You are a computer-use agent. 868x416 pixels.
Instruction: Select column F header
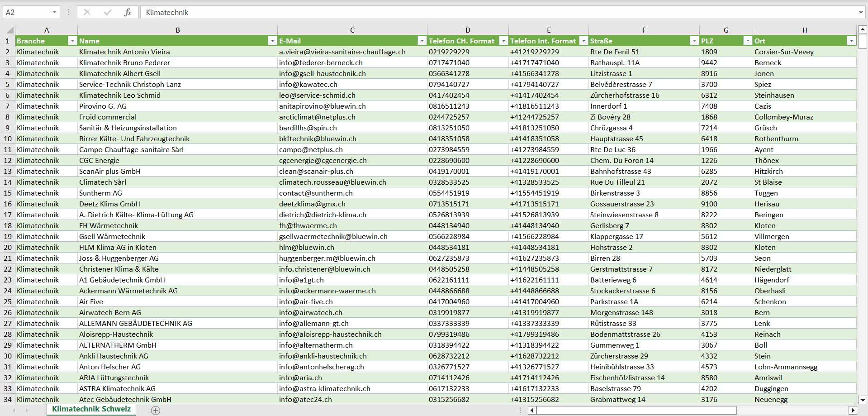(x=644, y=30)
